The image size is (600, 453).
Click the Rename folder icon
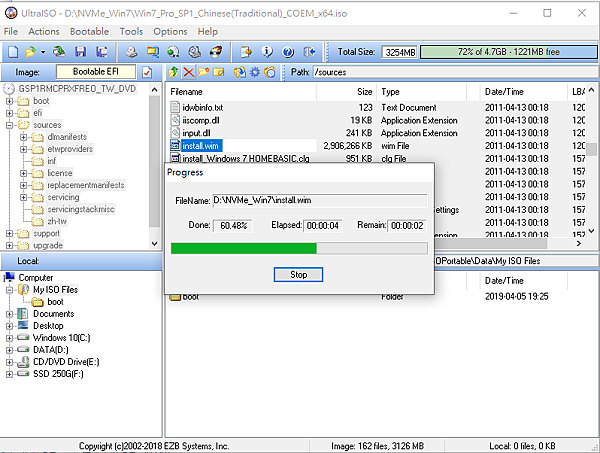pyautogui.click(x=218, y=72)
